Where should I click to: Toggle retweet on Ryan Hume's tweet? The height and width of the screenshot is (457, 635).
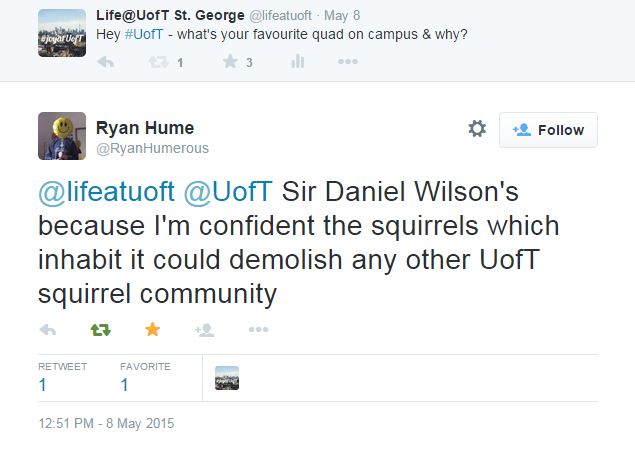[x=100, y=329]
